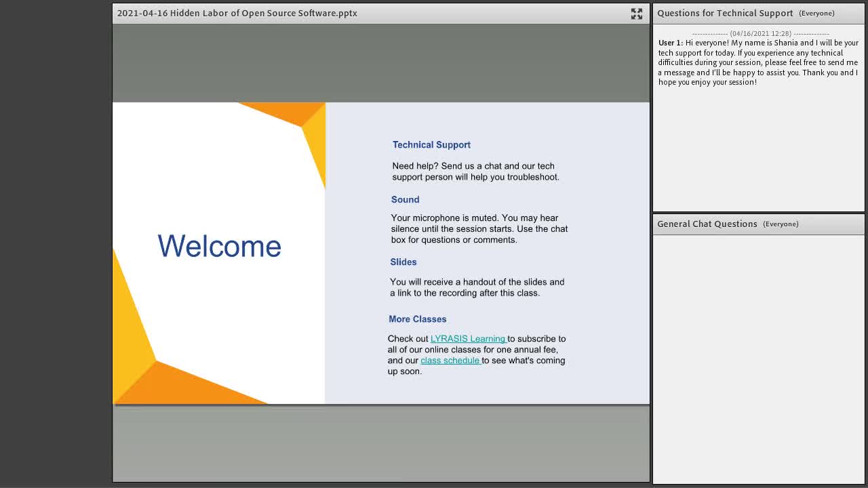Select the Slides heading on the slide
The width and height of the screenshot is (868, 488).
click(x=403, y=262)
